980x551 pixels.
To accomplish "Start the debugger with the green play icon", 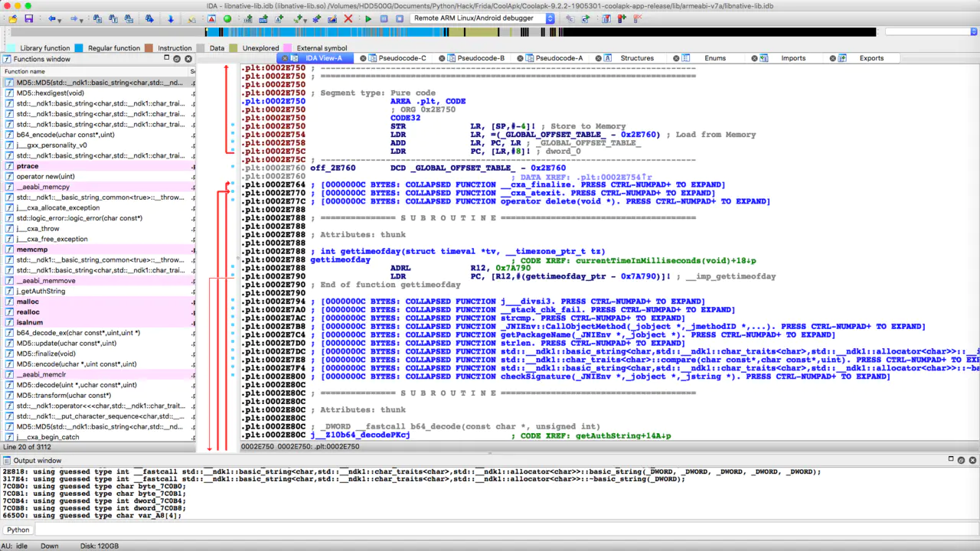I will [368, 18].
